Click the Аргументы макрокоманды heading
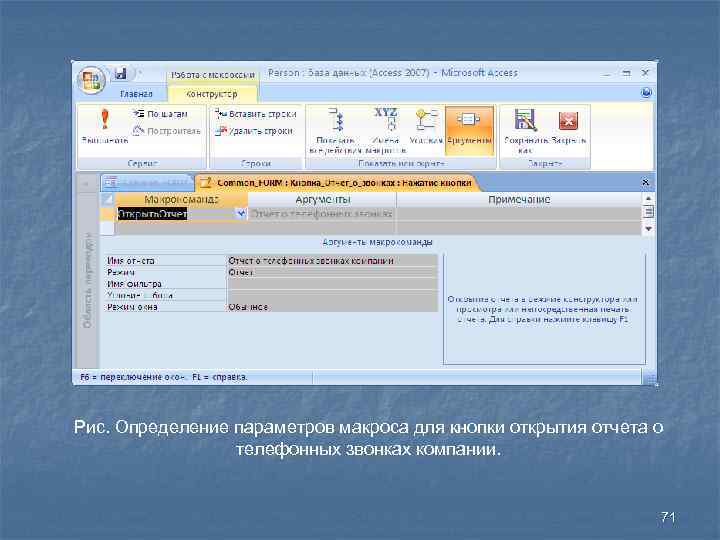The height and width of the screenshot is (540, 720). 377,242
